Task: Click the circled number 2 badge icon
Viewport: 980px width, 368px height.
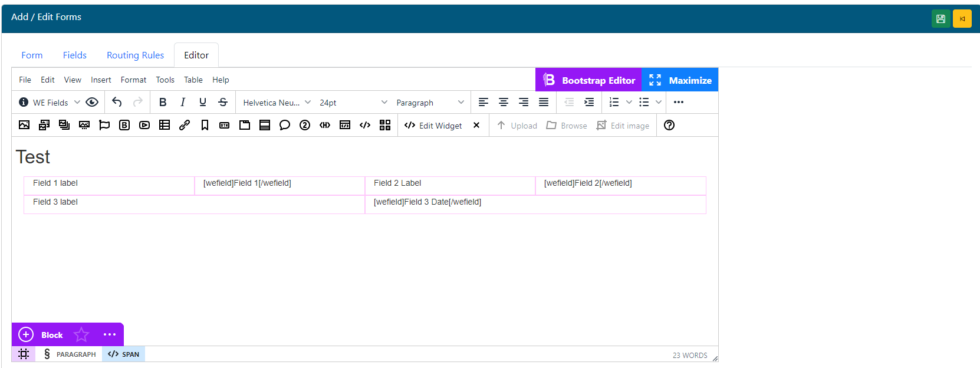Action: [305, 125]
